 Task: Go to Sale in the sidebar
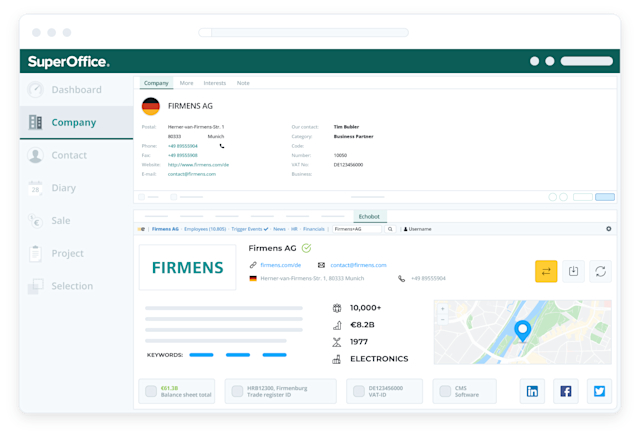click(x=76, y=220)
